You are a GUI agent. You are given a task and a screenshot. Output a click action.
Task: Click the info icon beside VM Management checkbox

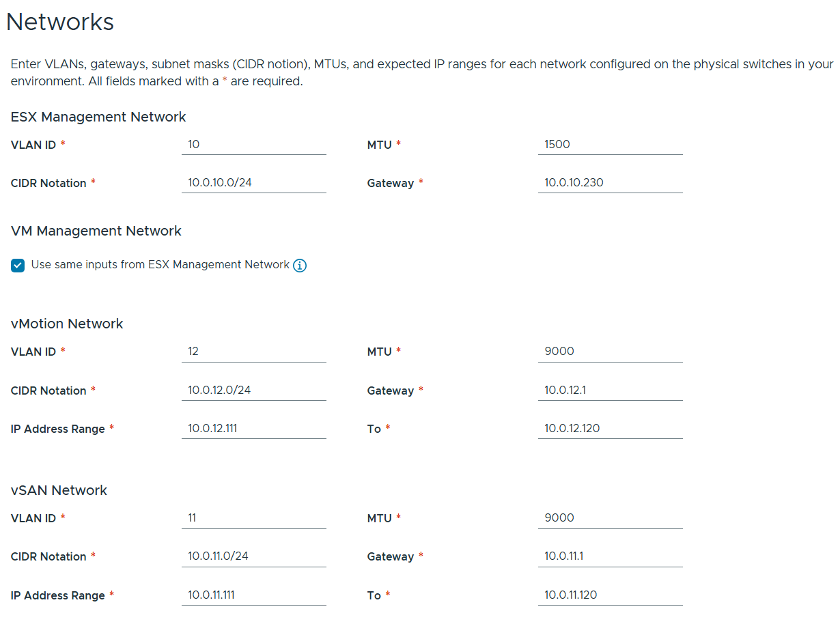(300, 266)
